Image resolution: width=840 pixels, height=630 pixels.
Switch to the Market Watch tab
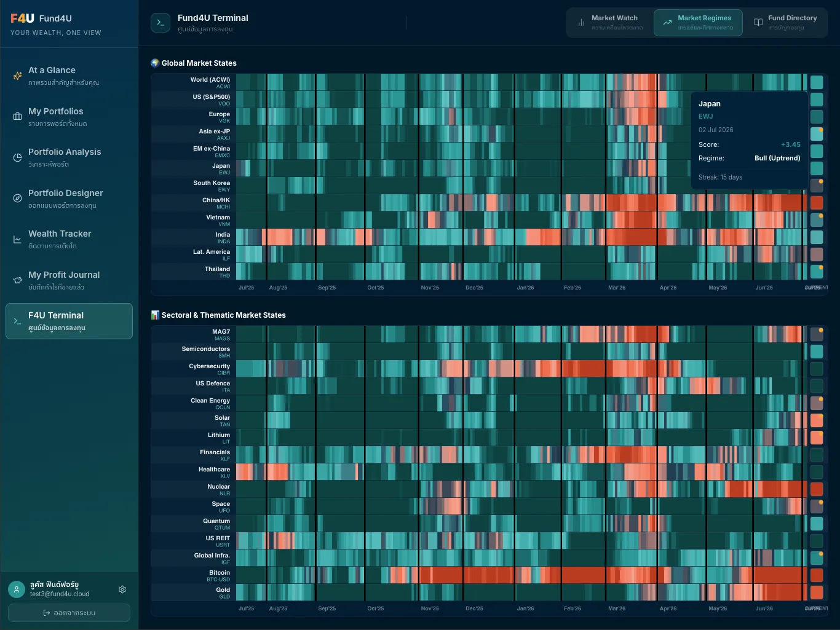(x=609, y=23)
